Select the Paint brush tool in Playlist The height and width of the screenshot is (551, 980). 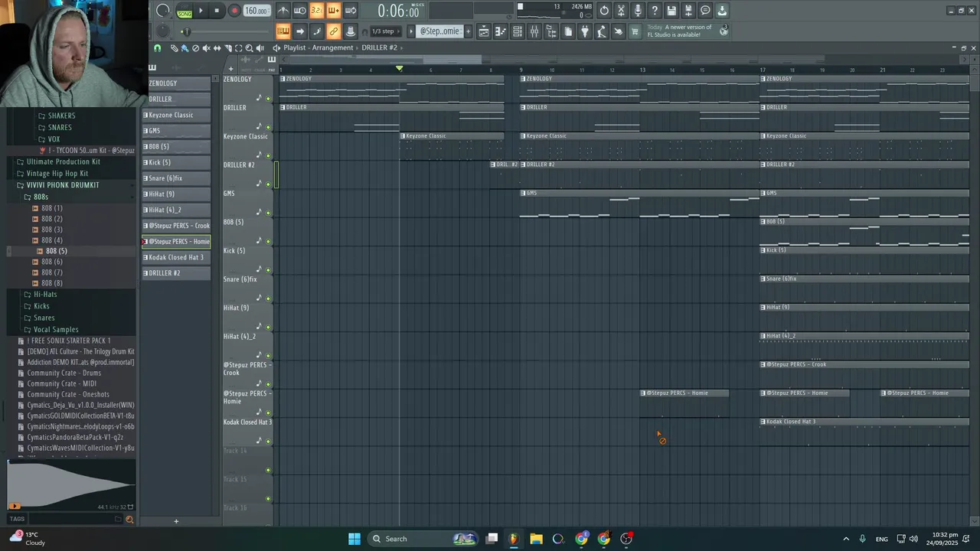tap(185, 48)
